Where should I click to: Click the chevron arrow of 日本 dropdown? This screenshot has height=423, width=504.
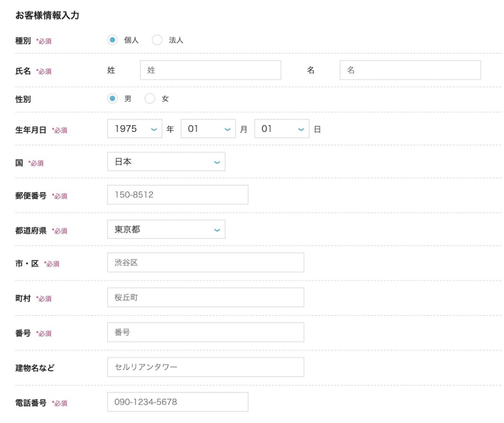[x=217, y=162]
